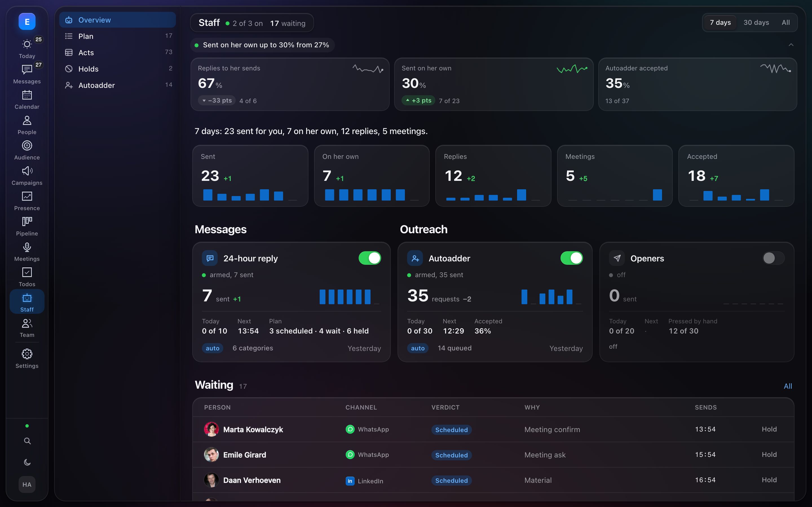Disable the 24-hour reply toggle
The image size is (812, 507).
(370, 258)
